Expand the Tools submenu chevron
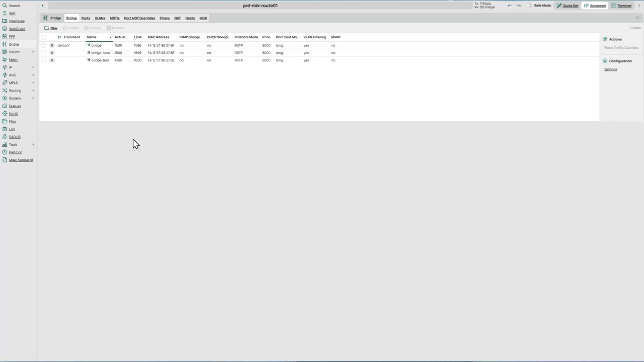The image size is (644, 362). 33,145
